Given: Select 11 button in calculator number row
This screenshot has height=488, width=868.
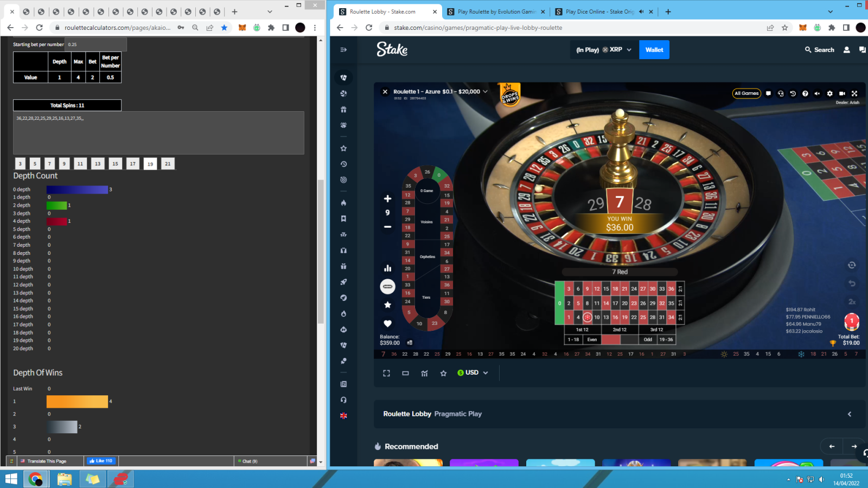Looking at the screenshot, I should [80, 164].
